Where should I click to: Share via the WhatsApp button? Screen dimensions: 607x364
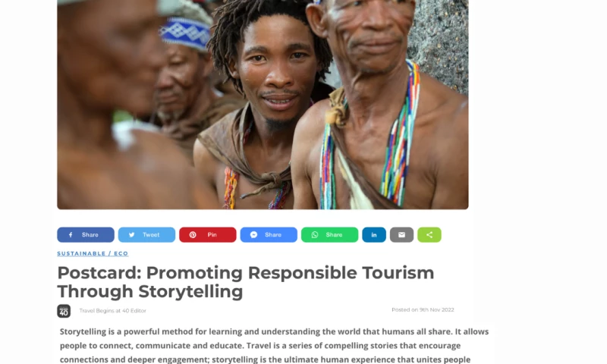[329, 235]
